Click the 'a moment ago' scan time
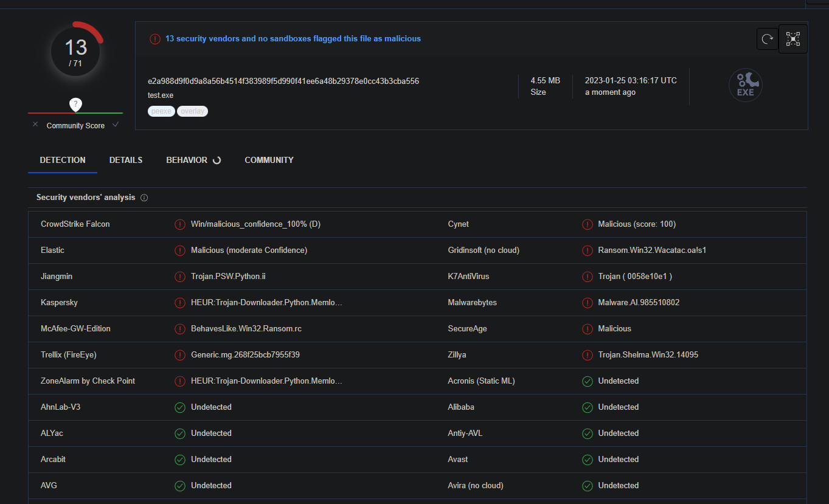Viewport: 829px width, 504px height. pos(610,92)
